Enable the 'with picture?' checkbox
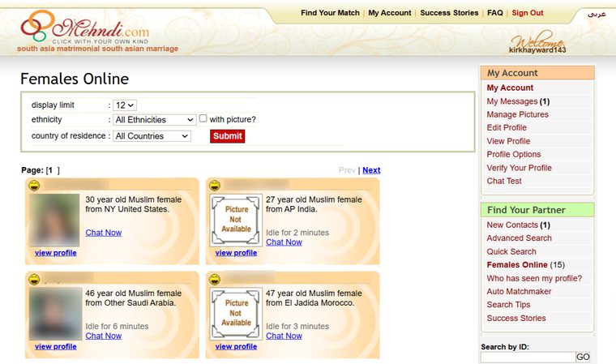This screenshot has width=616, height=364. tap(203, 118)
